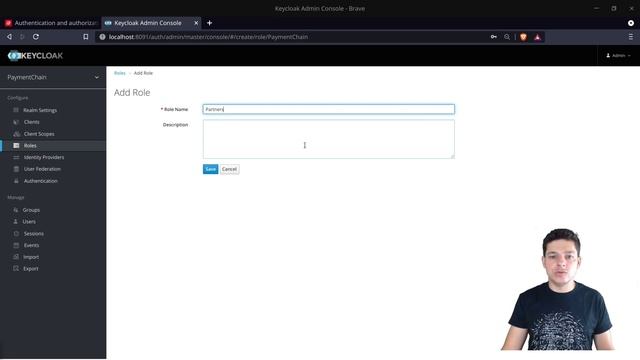This screenshot has width=640, height=360.
Task: Open Realm Settings menu item
Action: point(40,110)
